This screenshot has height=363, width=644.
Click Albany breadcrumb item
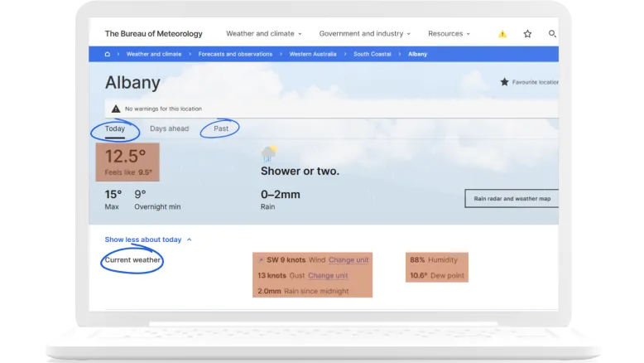(418, 54)
